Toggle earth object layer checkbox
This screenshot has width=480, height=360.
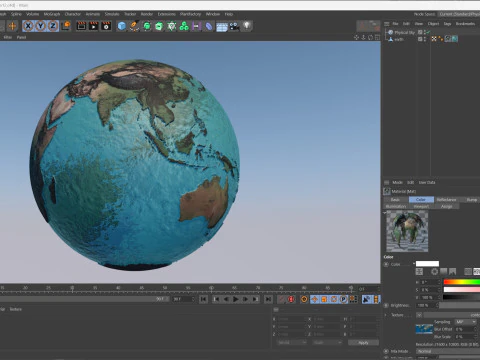pos(420,39)
